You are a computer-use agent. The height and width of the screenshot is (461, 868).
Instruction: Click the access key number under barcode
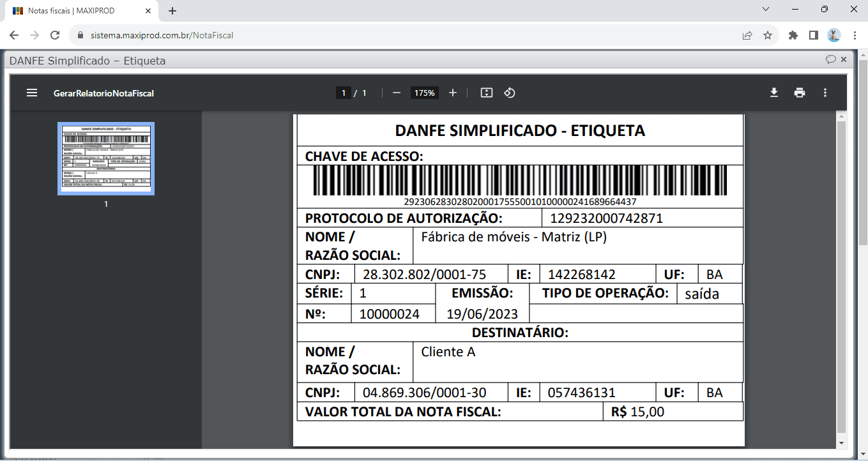[520, 202]
